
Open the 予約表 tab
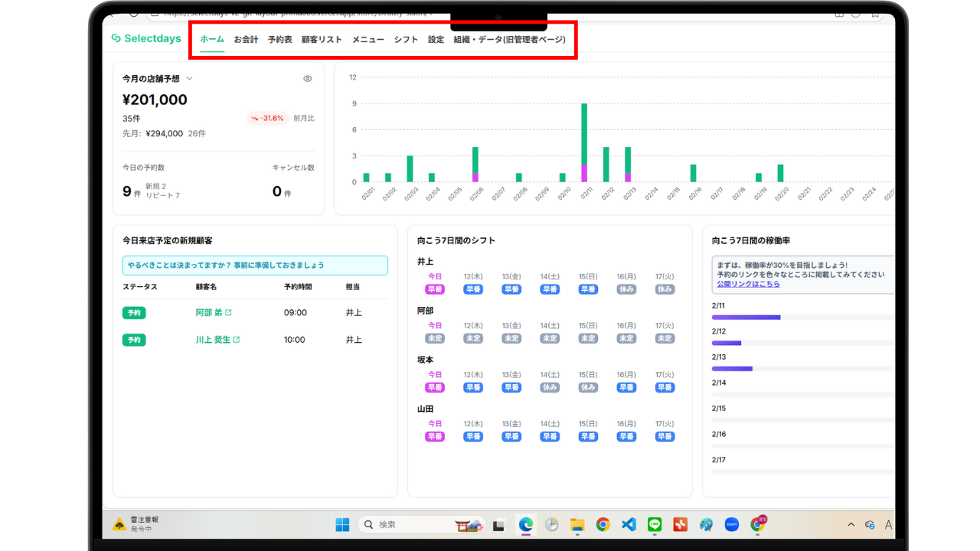coord(279,39)
